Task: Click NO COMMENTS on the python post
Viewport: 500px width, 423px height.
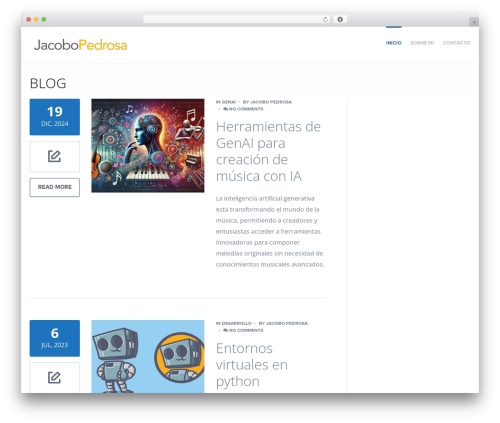Action: click(246, 330)
